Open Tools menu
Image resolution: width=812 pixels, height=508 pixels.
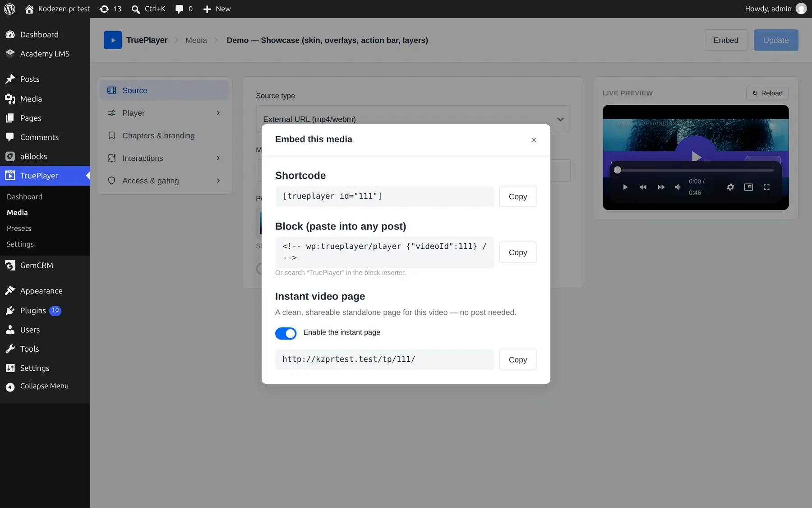point(45,349)
